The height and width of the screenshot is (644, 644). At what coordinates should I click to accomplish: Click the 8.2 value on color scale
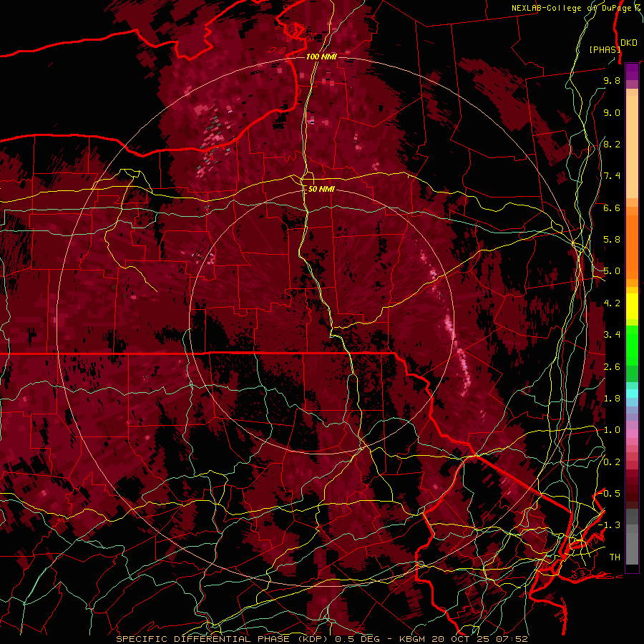(x=612, y=145)
